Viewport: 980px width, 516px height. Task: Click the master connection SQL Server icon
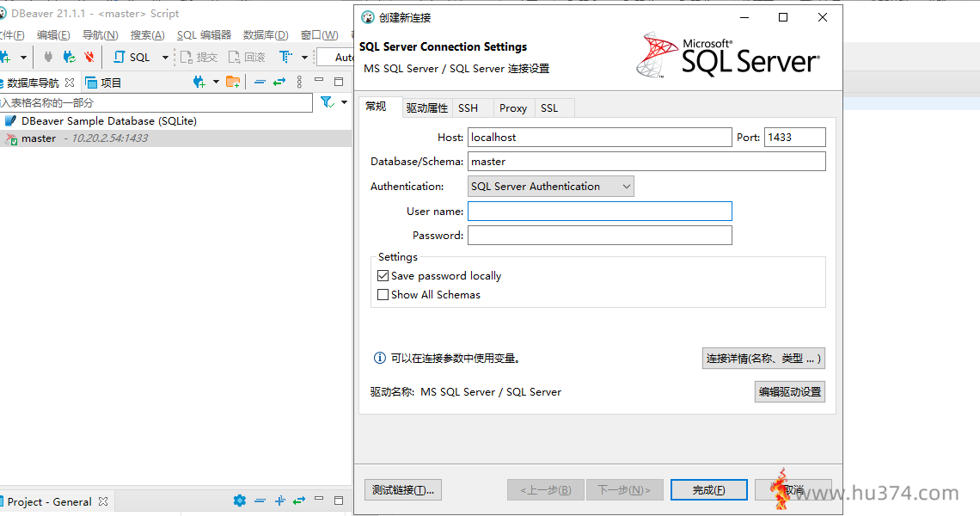[x=10, y=138]
